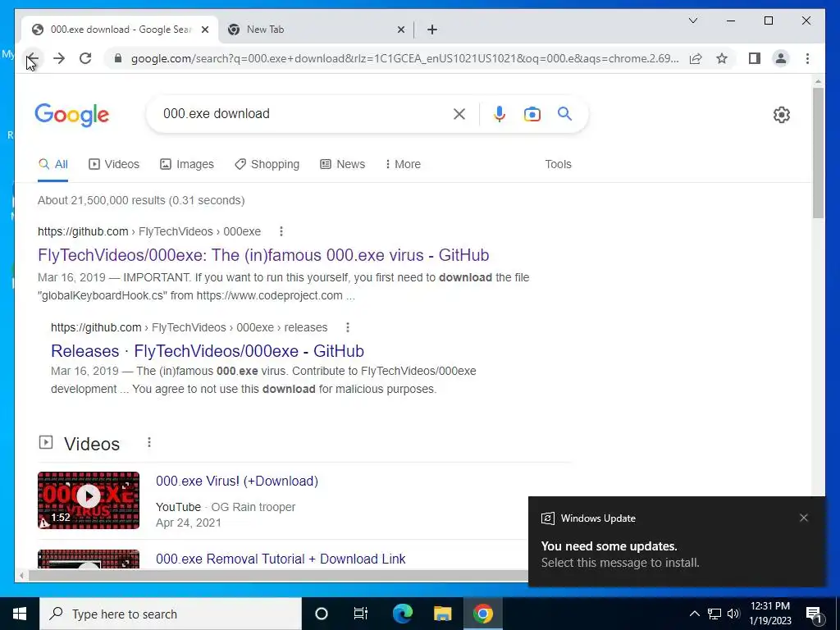Viewport: 840px width, 630px height.
Task: Click the taskbar 'Type here to search' box
Action: 171,614
